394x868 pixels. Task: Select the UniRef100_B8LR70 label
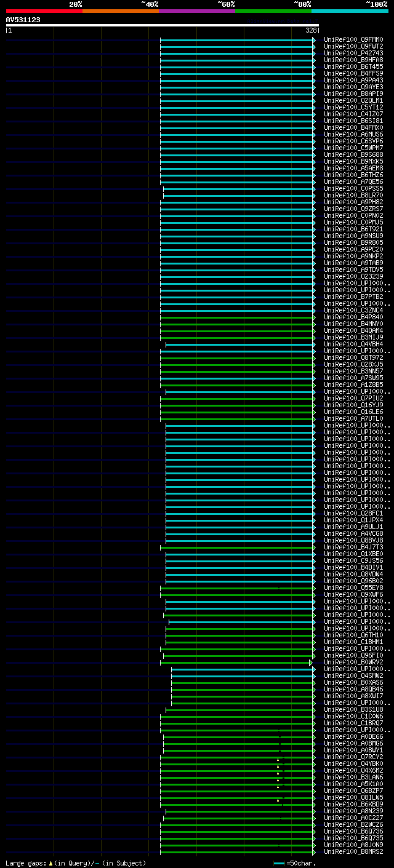tap(353, 196)
